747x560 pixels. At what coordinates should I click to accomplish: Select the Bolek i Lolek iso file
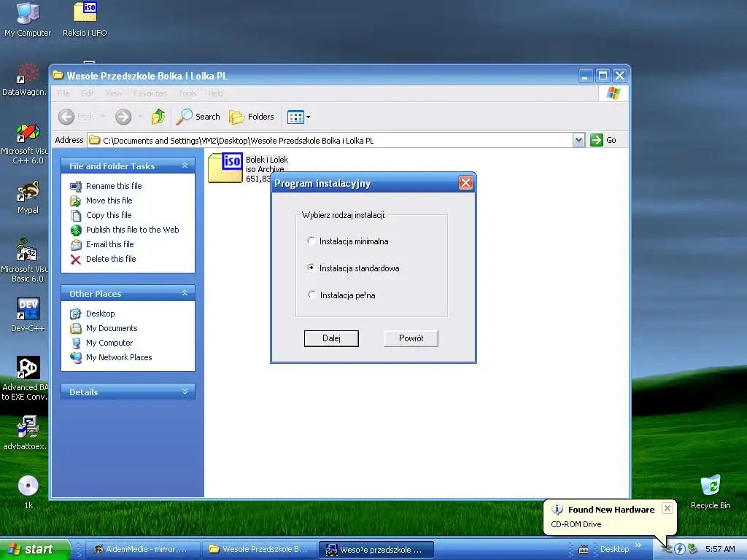point(225,168)
